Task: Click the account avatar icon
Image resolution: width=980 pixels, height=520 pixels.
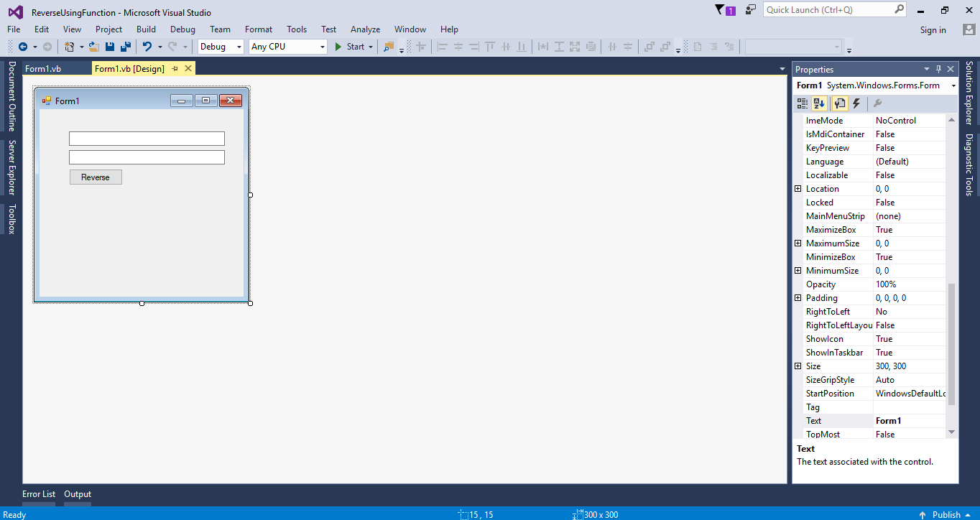Action: click(x=969, y=29)
